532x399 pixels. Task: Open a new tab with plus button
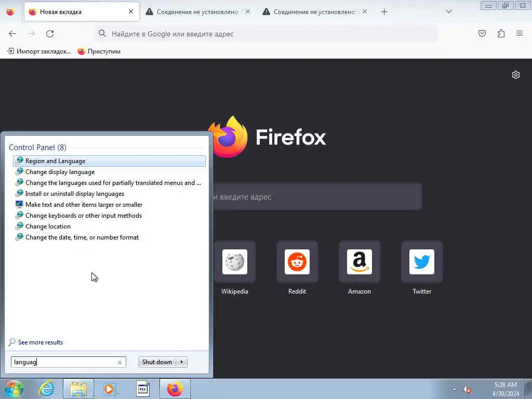(x=384, y=12)
